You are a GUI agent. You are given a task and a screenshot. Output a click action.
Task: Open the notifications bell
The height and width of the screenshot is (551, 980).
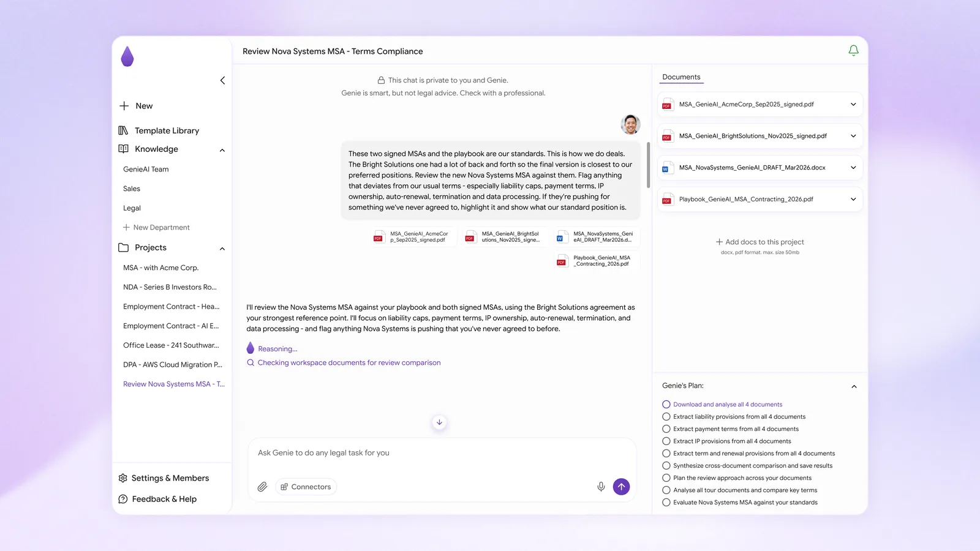[853, 51]
